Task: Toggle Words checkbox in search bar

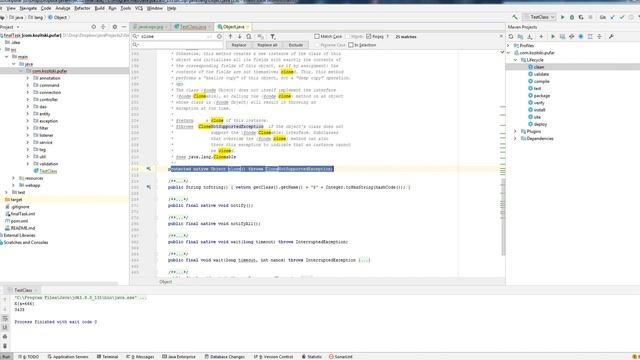Action: (x=348, y=36)
